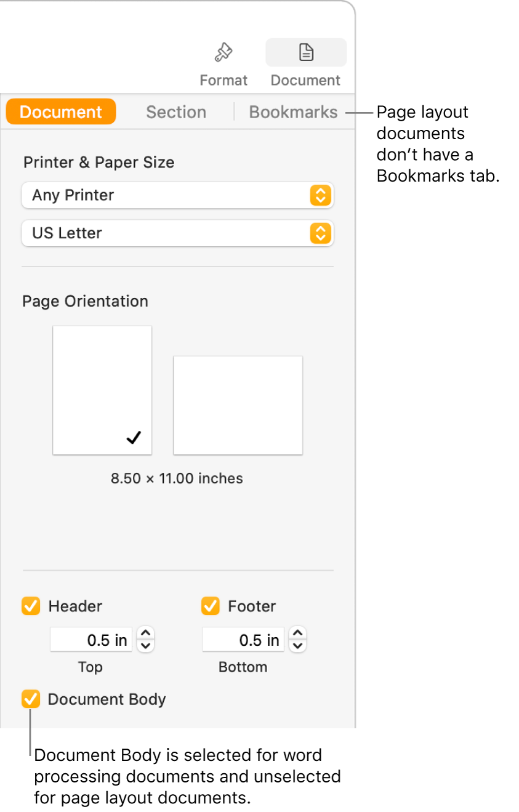Click the orange Footer checkbox icon
The height and width of the screenshot is (812, 519).
[x=210, y=606]
